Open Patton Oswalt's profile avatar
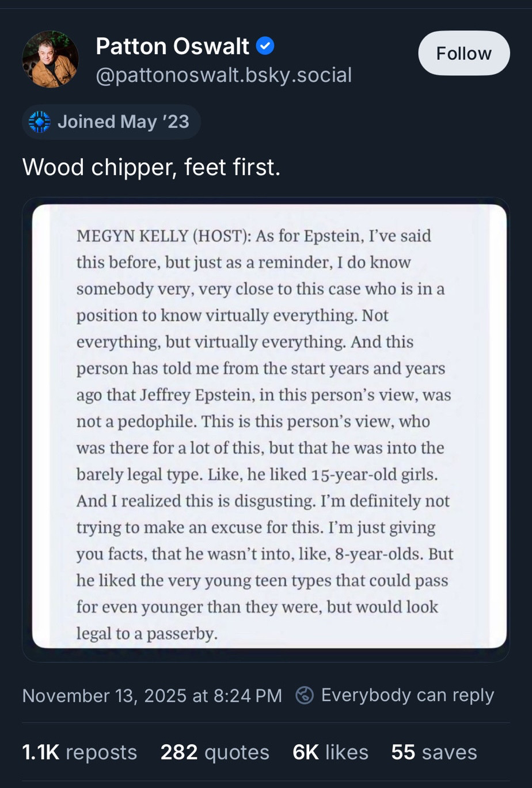 [50, 59]
